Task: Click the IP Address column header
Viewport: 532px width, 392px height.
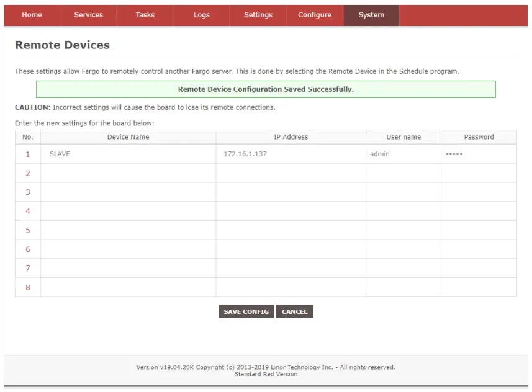Action: pyautogui.click(x=291, y=137)
